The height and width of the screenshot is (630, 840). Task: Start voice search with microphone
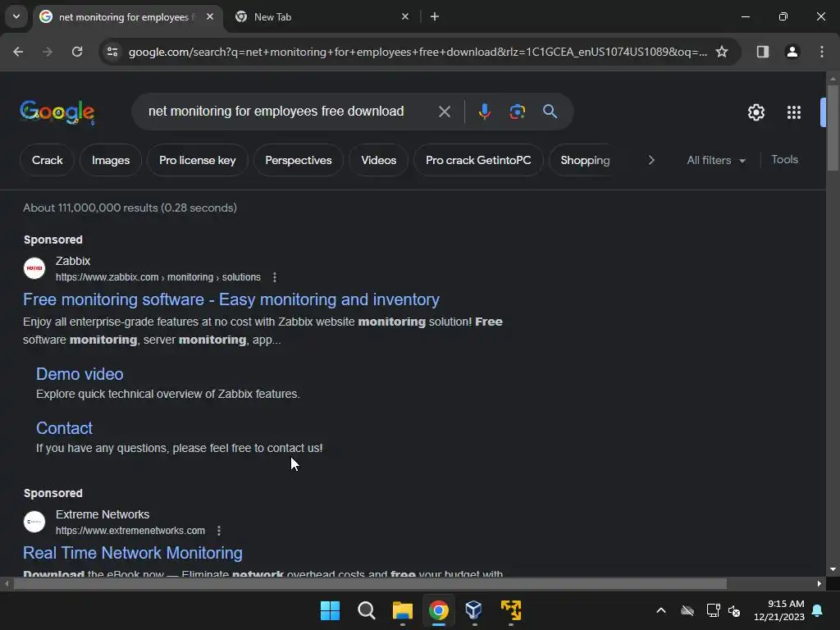tap(484, 112)
